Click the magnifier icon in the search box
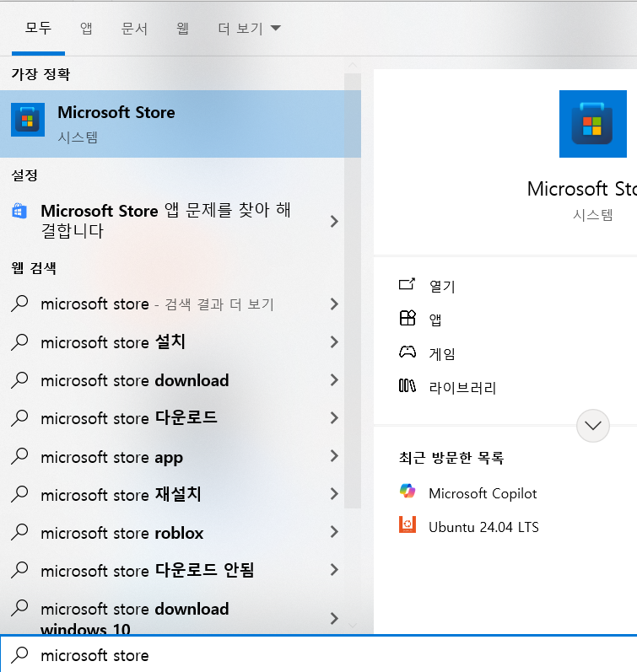Viewport: 637px width, 672px height. 19,655
